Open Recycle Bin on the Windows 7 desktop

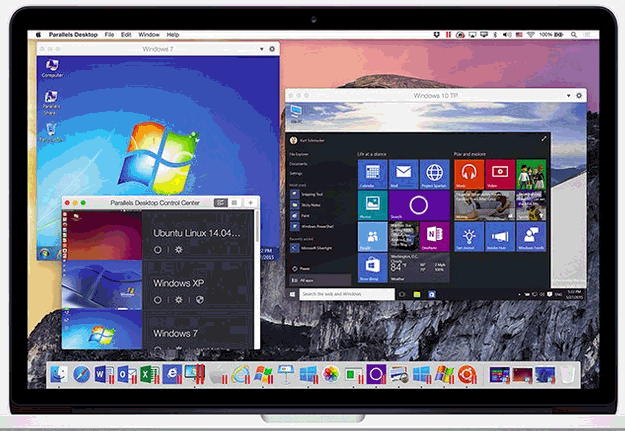click(x=51, y=133)
